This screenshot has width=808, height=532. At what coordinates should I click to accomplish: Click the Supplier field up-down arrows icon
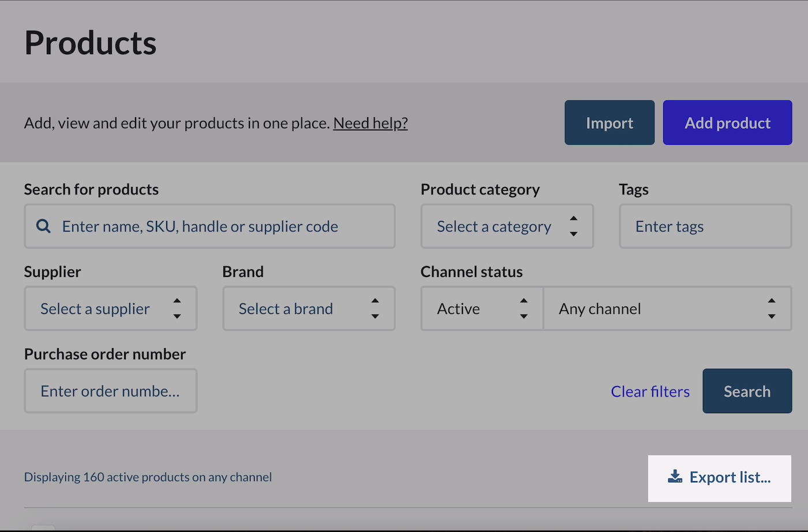tap(177, 309)
